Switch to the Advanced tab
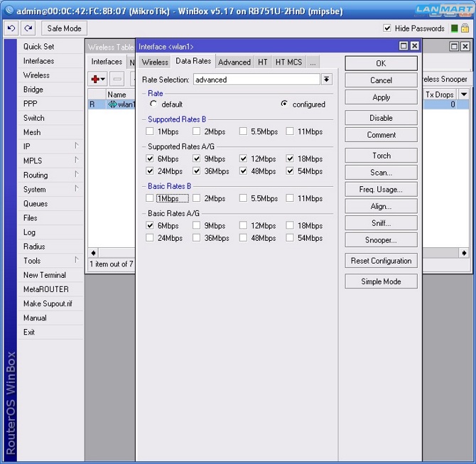This screenshot has height=464, width=476. tap(234, 63)
